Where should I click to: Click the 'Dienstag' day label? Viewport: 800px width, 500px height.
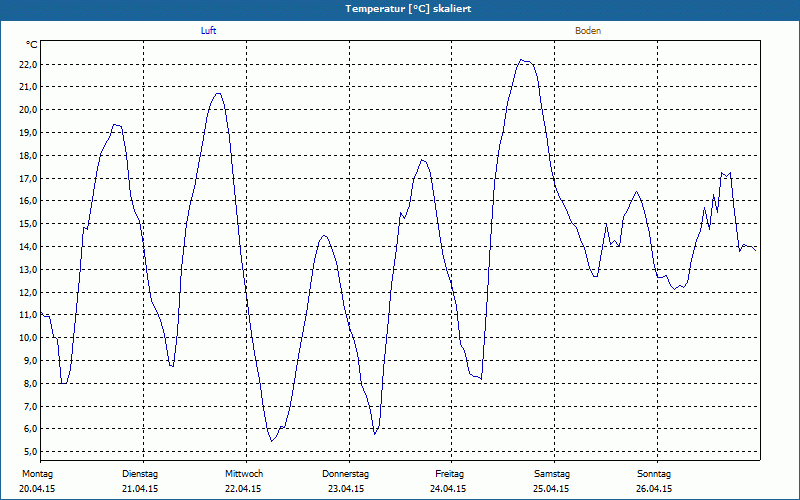pyautogui.click(x=140, y=474)
